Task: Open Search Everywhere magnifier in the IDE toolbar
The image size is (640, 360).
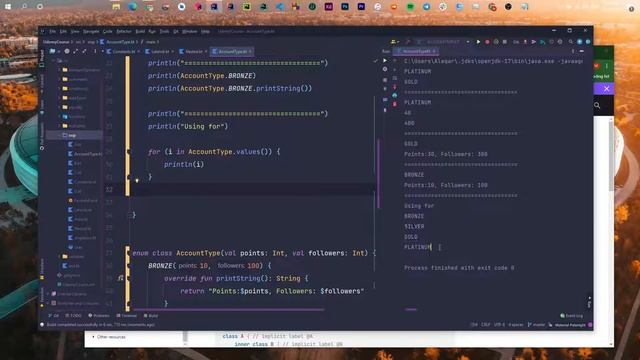Action: pos(571,42)
